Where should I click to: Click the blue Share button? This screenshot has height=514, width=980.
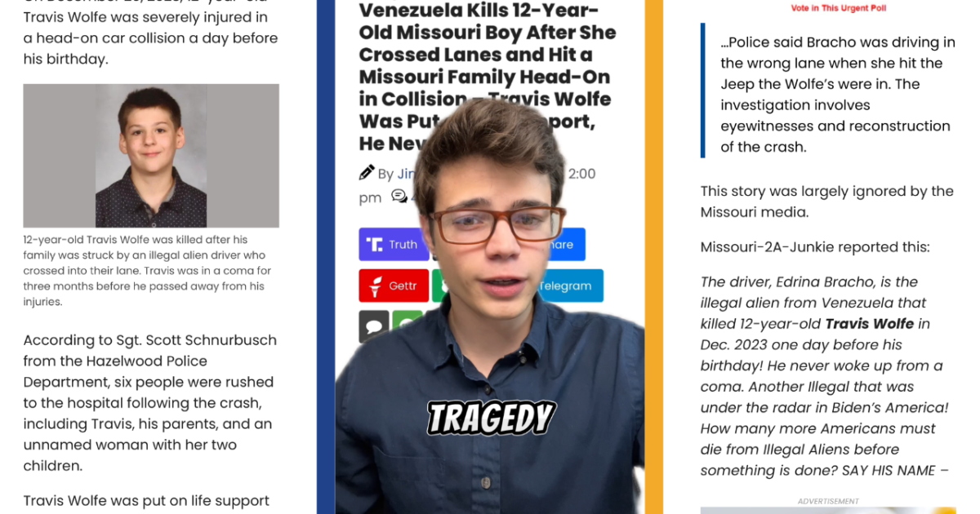(x=568, y=244)
